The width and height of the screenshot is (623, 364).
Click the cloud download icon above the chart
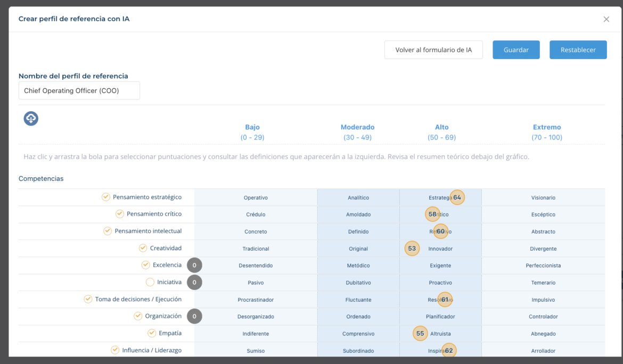click(31, 118)
